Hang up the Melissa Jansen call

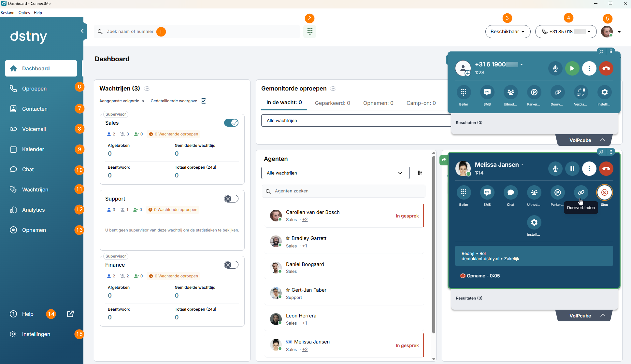tap(606, 169)
